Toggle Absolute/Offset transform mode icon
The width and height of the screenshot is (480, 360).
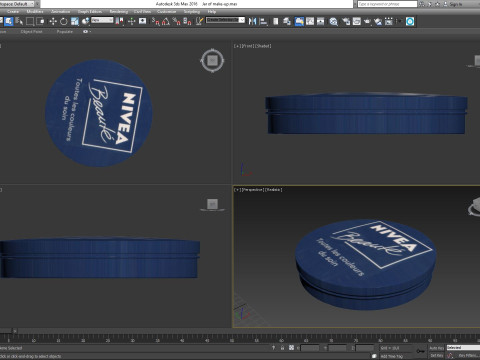coord(291,348)
